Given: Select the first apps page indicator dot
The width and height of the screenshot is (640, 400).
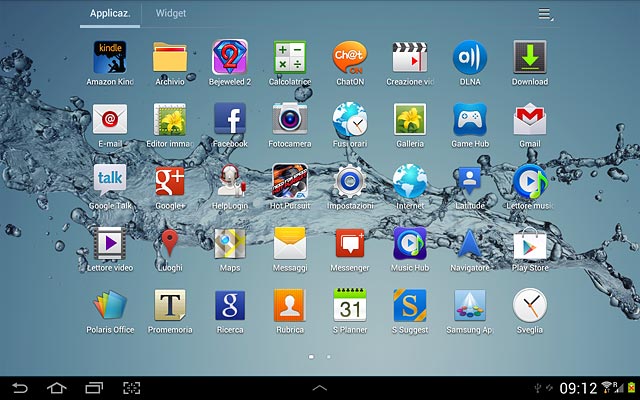Looking at the screenshot, I should point(311,357).
